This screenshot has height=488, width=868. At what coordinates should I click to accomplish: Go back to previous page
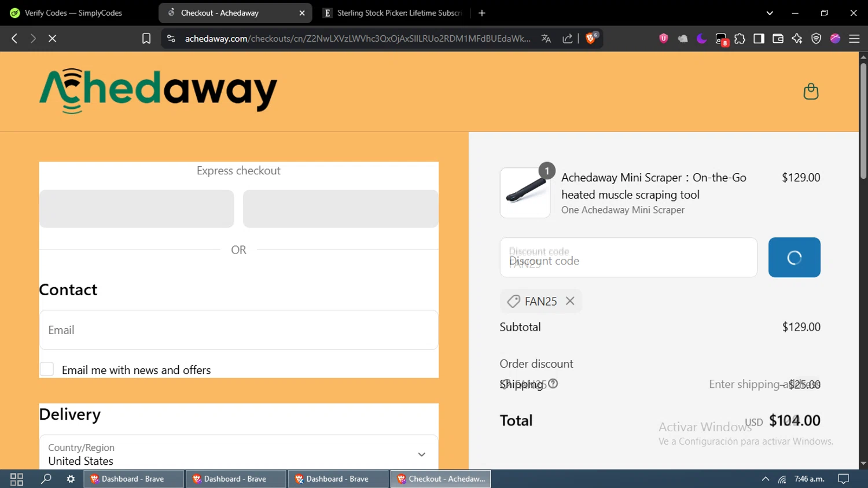click(x=14, y=38)
